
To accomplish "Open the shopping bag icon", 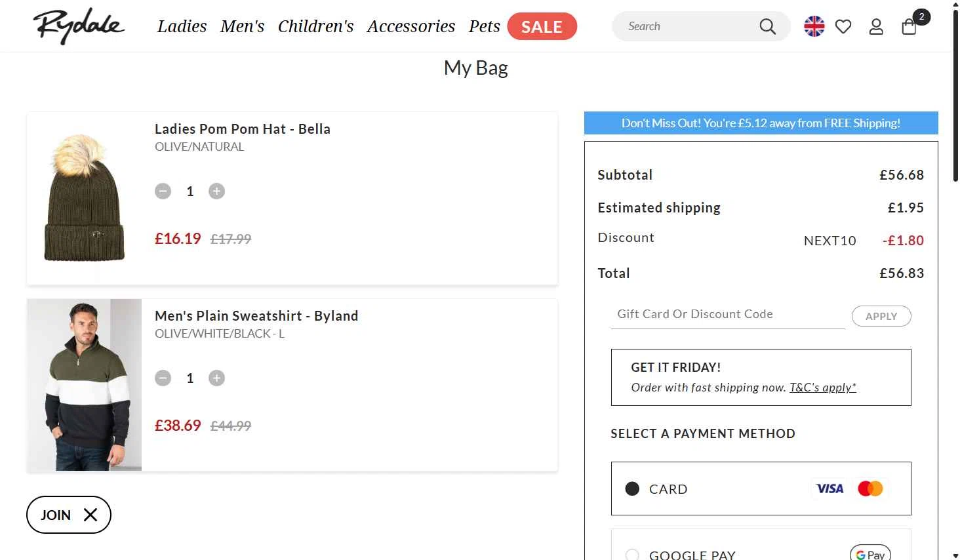I will click(x=910, y=26).
